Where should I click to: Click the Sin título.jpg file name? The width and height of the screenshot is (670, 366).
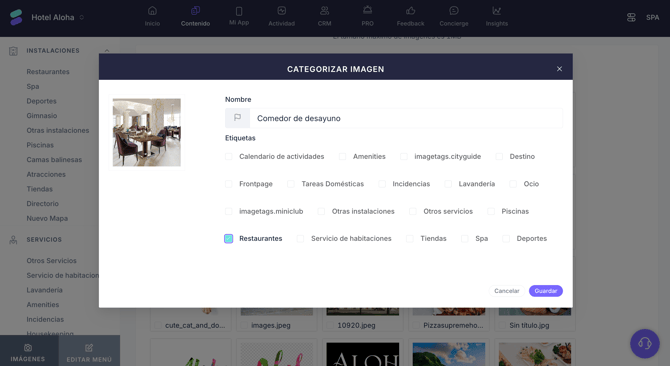529,325
